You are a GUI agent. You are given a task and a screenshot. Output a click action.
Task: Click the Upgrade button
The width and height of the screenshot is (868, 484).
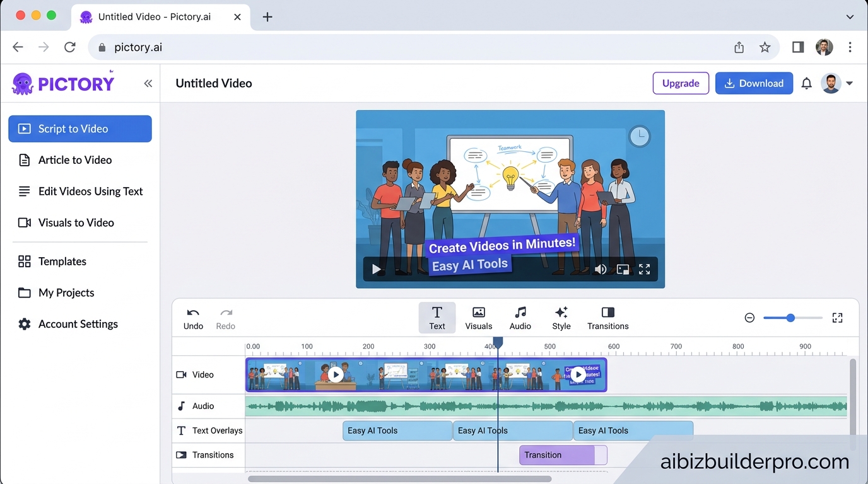(681, 83)
